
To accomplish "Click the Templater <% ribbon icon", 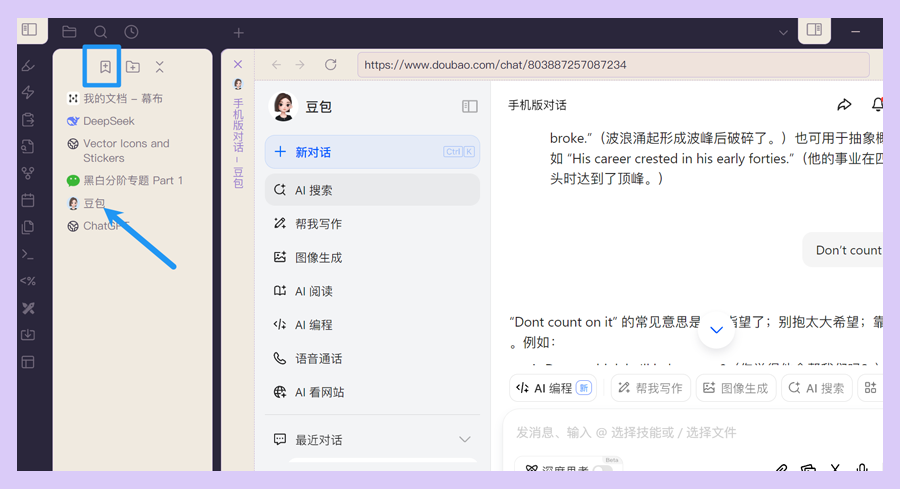I will pos(28,281).
